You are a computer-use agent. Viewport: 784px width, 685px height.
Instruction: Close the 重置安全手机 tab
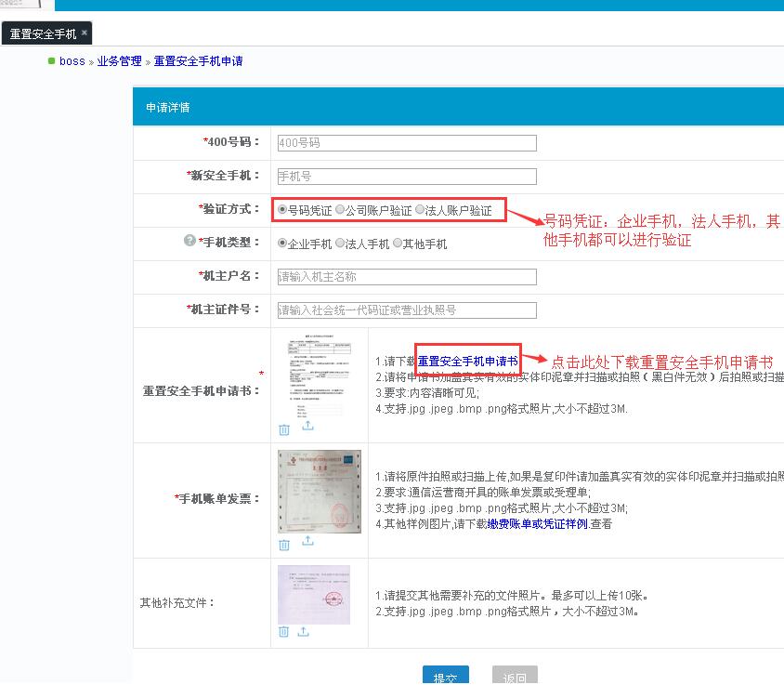[85, 33]
